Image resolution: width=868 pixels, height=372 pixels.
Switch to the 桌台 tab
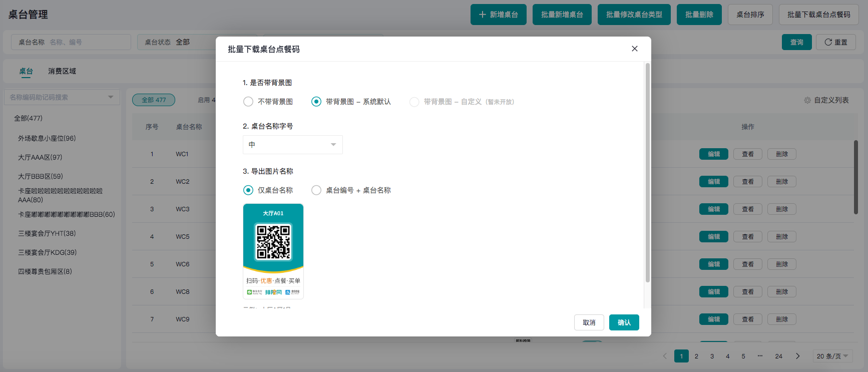[26, 71]
